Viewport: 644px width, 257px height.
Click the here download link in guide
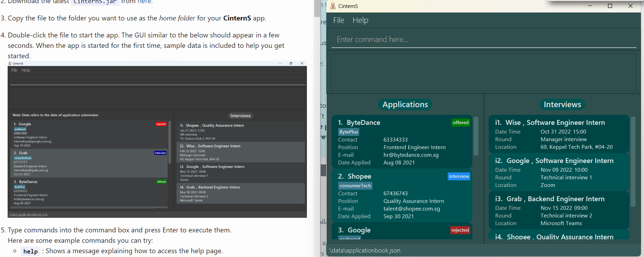144,2
